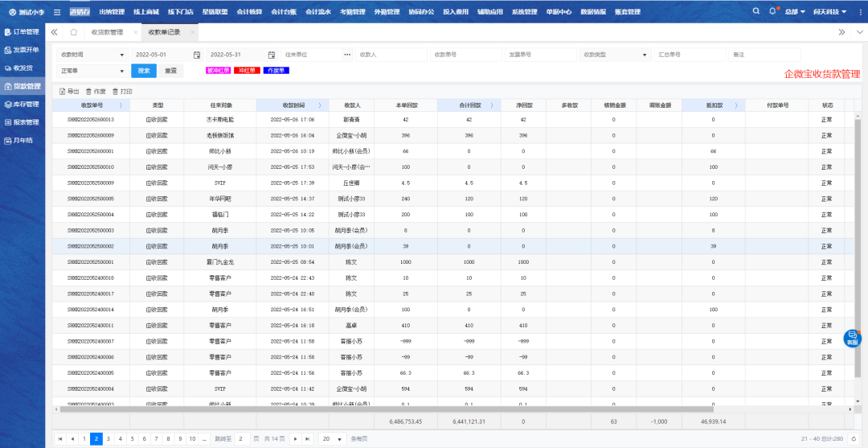Expand the 收款时间 filter dropdown

pos(121,55)
